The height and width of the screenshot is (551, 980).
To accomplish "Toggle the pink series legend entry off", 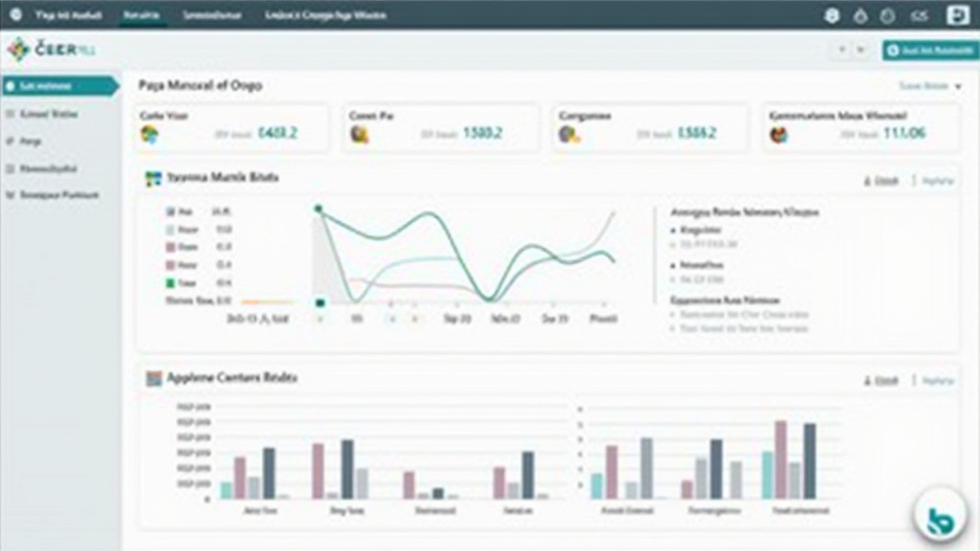I will point(168,246).
